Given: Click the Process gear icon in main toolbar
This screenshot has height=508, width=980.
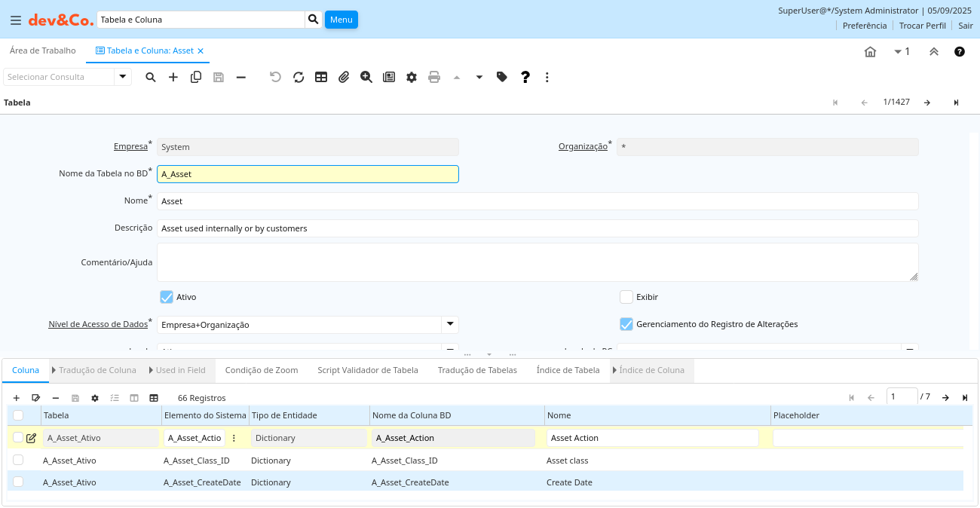Looking at the screenshot, I should 412,77.
